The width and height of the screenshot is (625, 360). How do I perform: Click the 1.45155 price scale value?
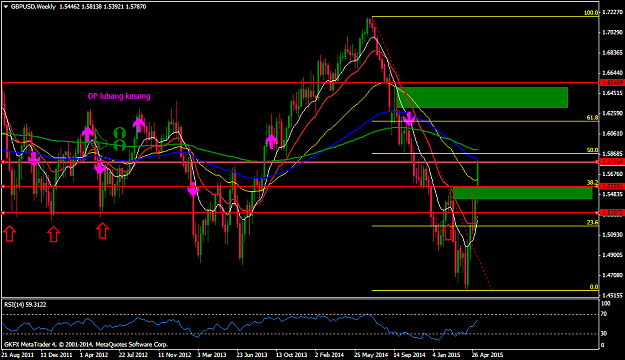(613, 295)
